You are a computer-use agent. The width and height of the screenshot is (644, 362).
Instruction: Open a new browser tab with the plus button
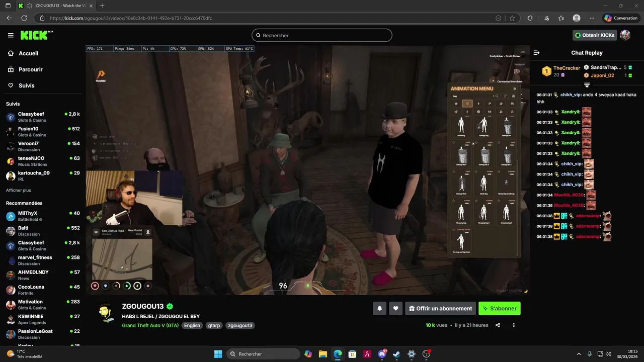point(102,6)
